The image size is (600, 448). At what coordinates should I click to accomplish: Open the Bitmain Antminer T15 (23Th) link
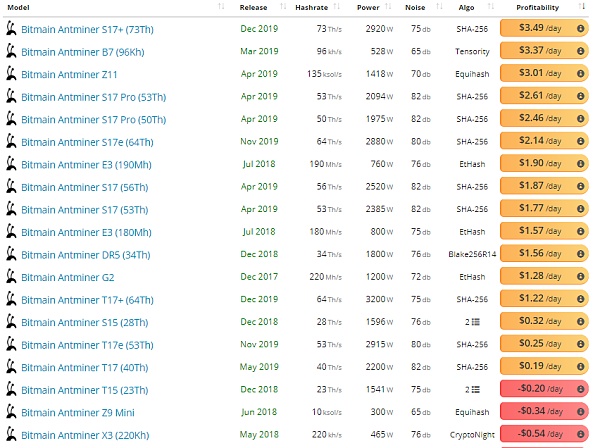click(85, 390)
